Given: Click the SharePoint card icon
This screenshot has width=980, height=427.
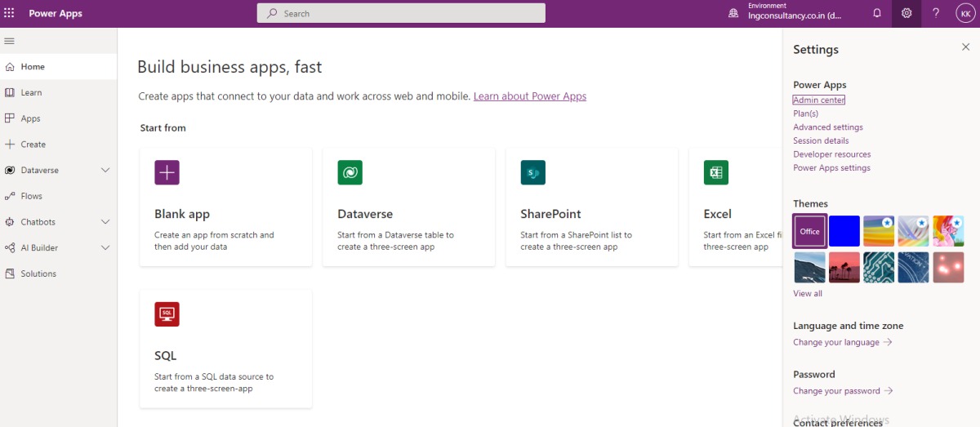Looking at the screenshot, I should pyautogui.click(x=532, y=172).
